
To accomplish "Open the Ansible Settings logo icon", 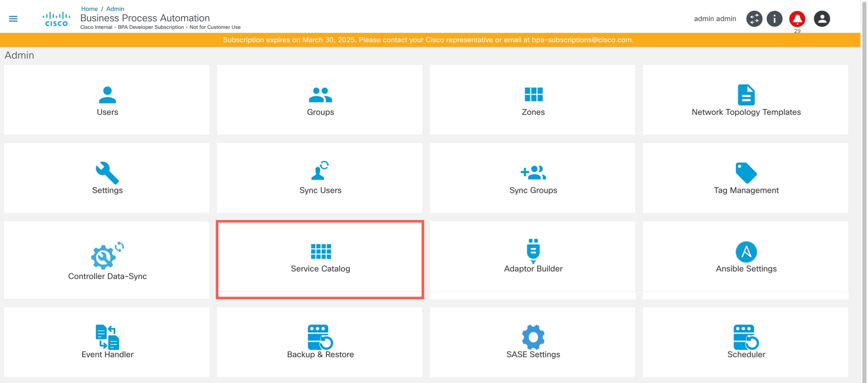I will click(746, 252).
